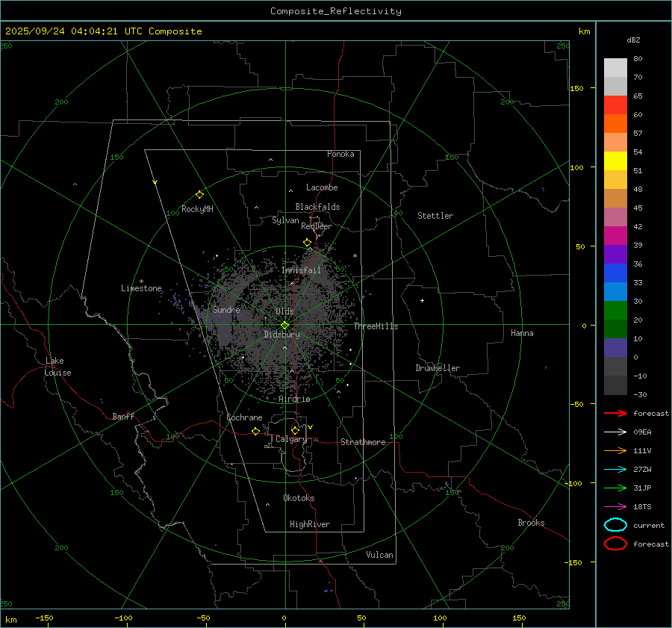Click the yellow diamond marker above RockyMH
Viewport: 672px width, 628px height.
click(199, 194)
